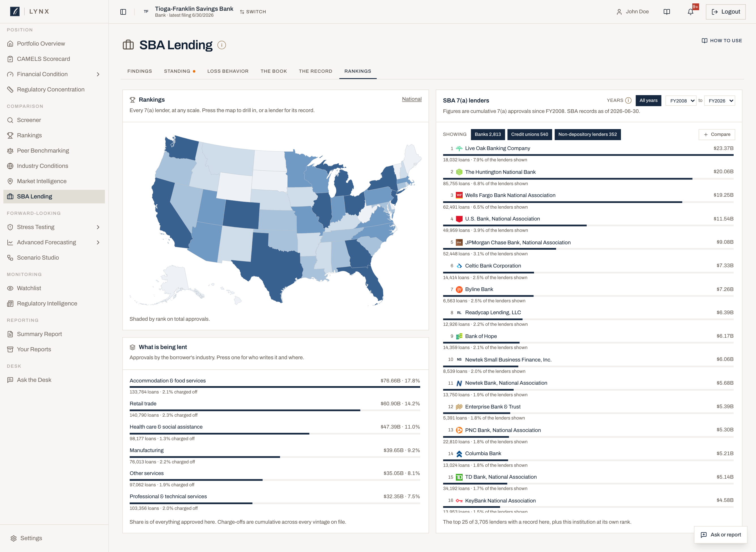Click the Compare button

717,134
